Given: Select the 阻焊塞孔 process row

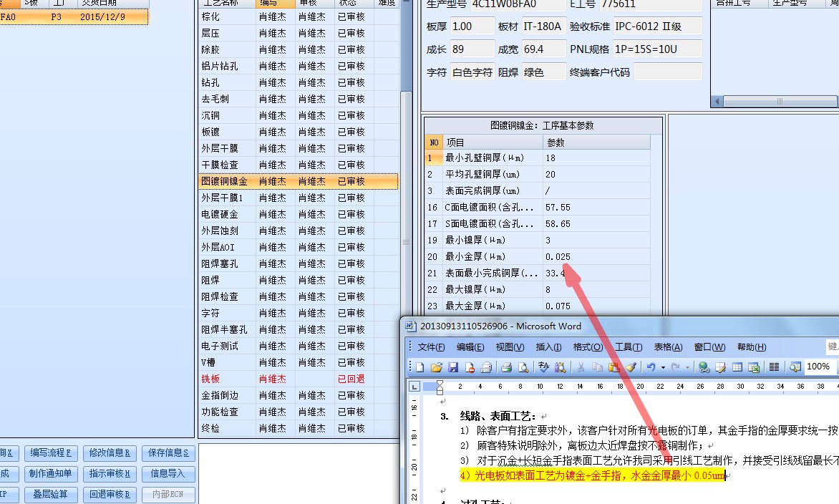Looking at the screenshot, I should click(299, 263).
